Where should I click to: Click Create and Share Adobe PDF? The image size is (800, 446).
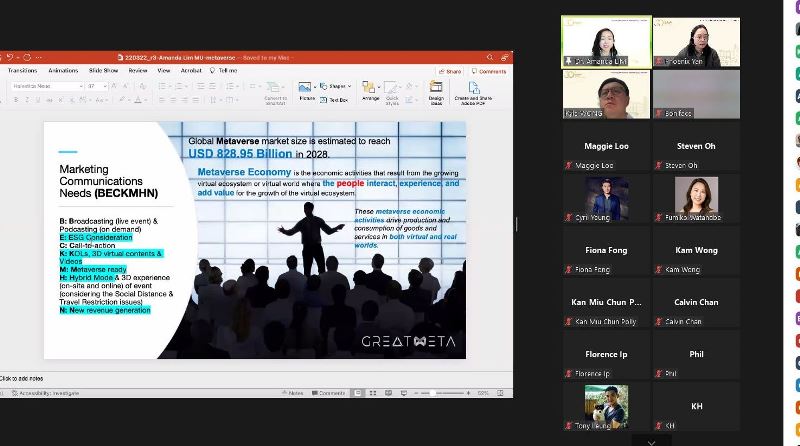point(473,93)
